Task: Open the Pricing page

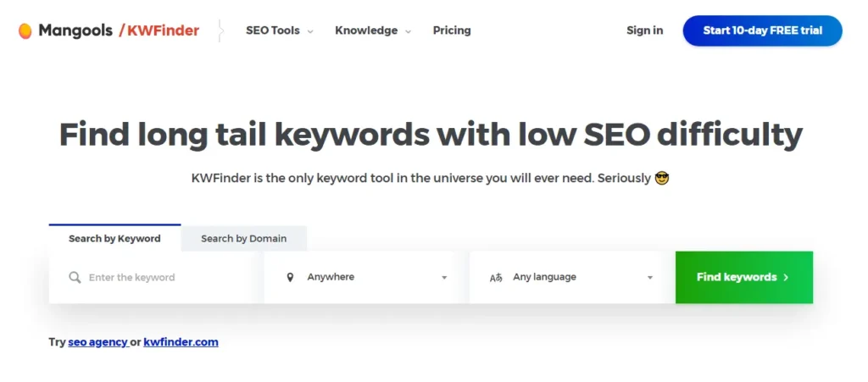Action: [x=452, y=30]
